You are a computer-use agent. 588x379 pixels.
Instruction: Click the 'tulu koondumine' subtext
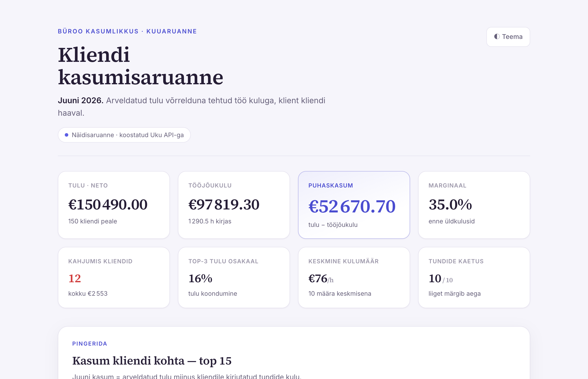pos(213,293)
